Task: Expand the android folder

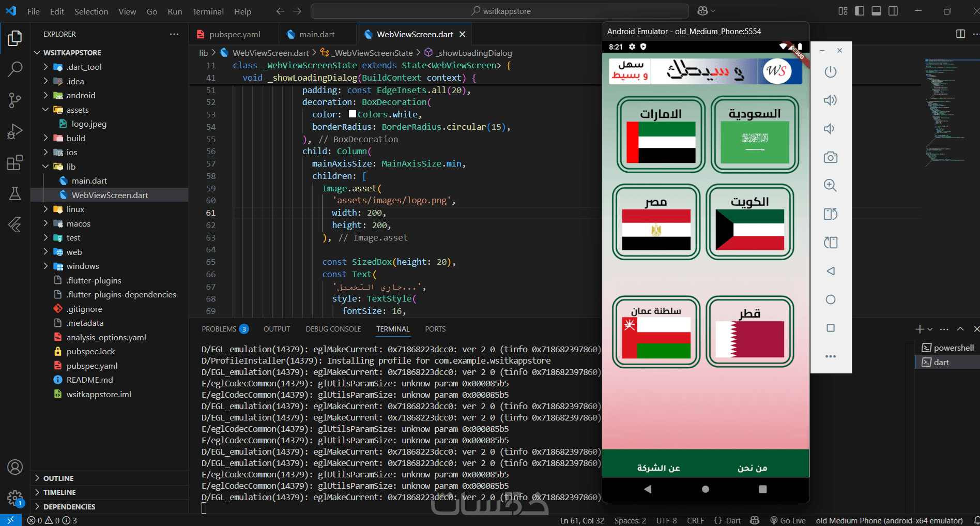Action: click(81, 95)
